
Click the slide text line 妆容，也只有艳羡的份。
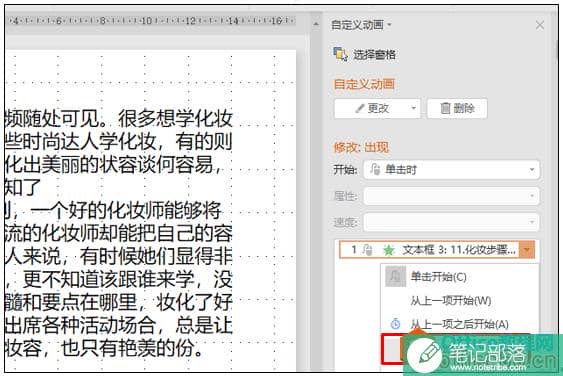pos(105,348)
